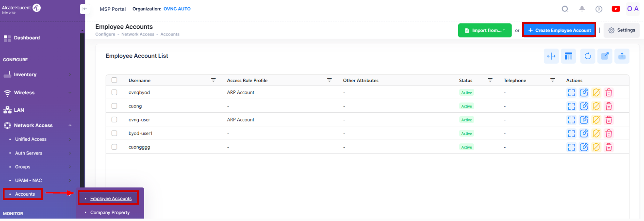
Task: Select the cuongggg row checkbox
Action: (x=114, y=147)
